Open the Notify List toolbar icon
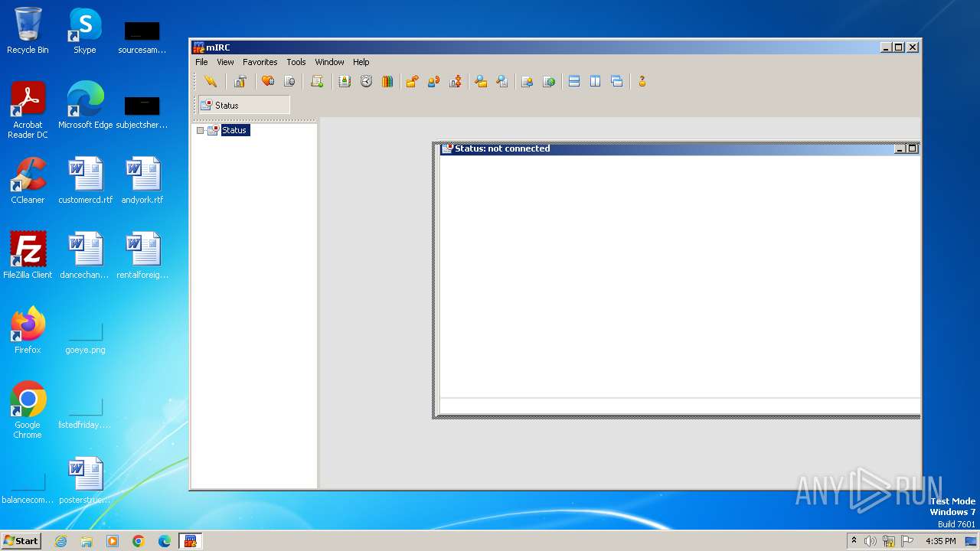Viewport: 980px width, 551px height. tap(527, 81)
